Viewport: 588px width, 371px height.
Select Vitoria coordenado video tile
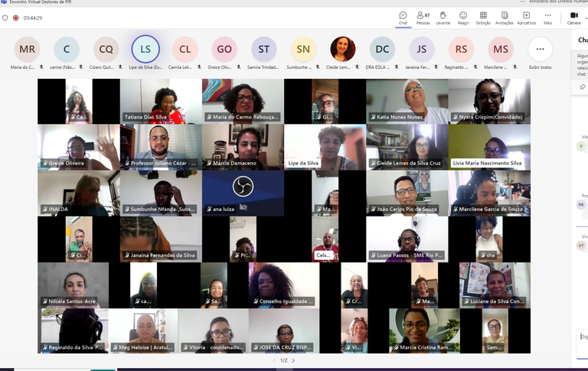tap(213, 331)
